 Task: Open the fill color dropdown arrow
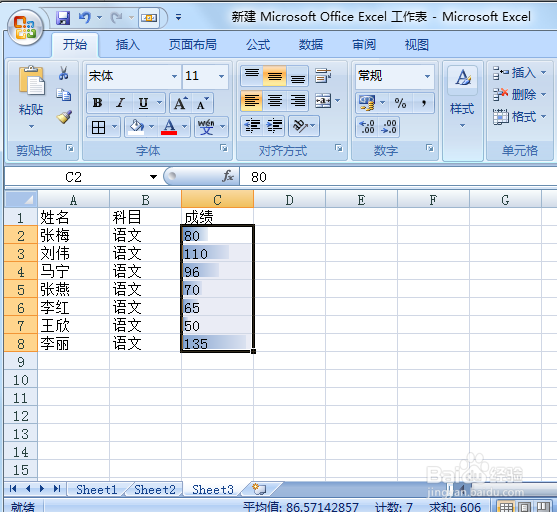[151, 127]
